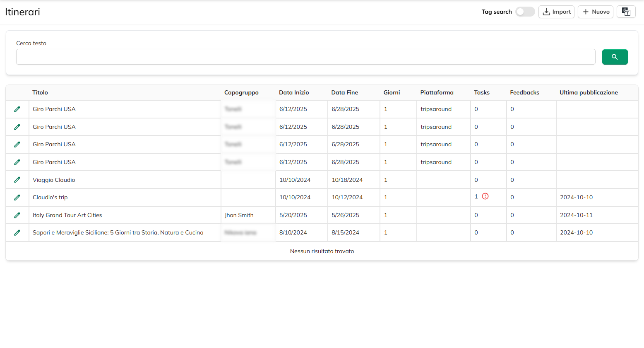Open the translate language icon button
This screenshot has width=644, height=348.
click(626, 12)
